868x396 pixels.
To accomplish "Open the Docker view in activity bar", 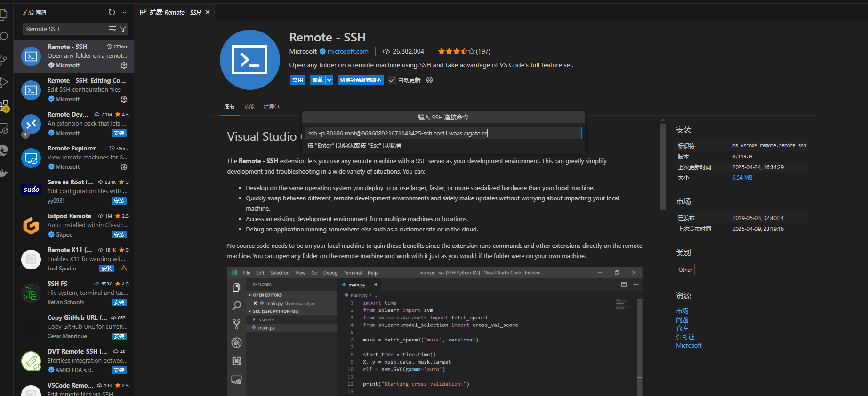I will pyautogui.click(x=4, y=173).
